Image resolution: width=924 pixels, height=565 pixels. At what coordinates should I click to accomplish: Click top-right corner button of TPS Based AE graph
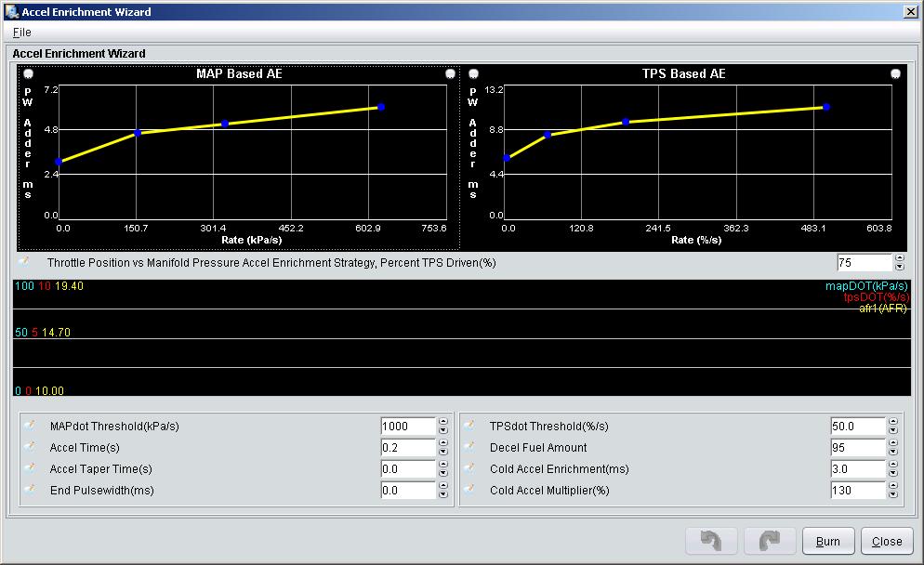pyautogui.click(x=895, y=73)
